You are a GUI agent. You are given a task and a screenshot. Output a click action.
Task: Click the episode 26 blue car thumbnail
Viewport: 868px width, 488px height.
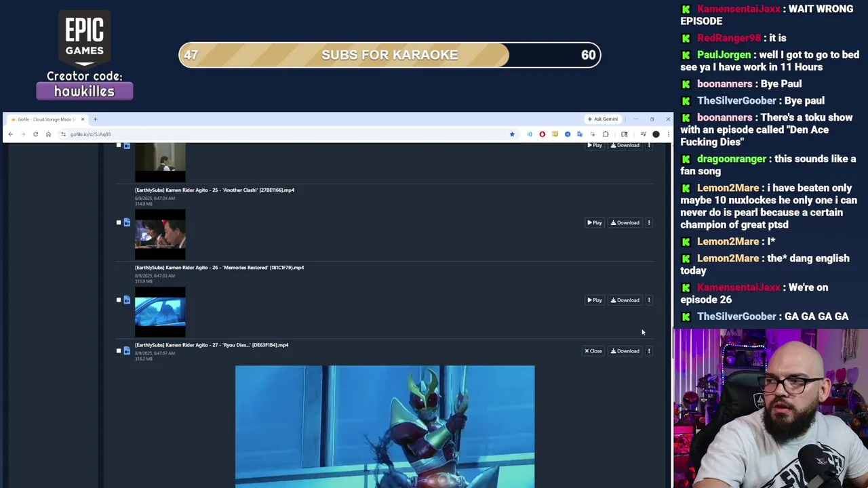160,312
